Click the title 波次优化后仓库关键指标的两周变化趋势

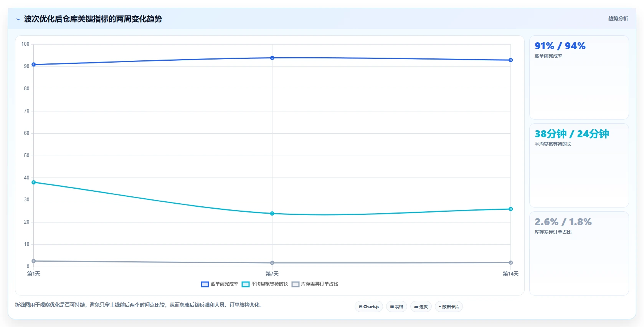tap(93, 19)
